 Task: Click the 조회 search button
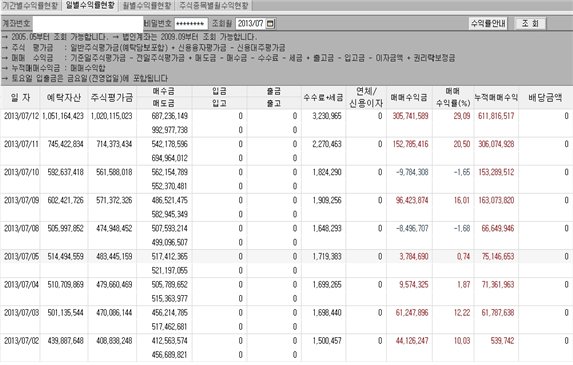[x=530, y=24]
